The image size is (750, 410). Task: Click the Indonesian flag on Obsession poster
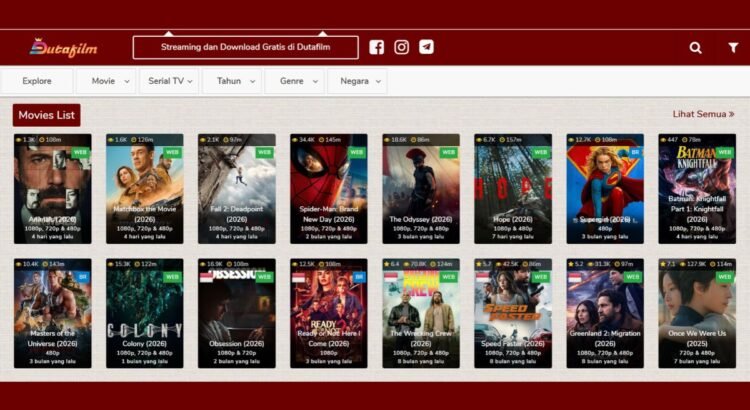pyautogui.click(x=206, y=277)
